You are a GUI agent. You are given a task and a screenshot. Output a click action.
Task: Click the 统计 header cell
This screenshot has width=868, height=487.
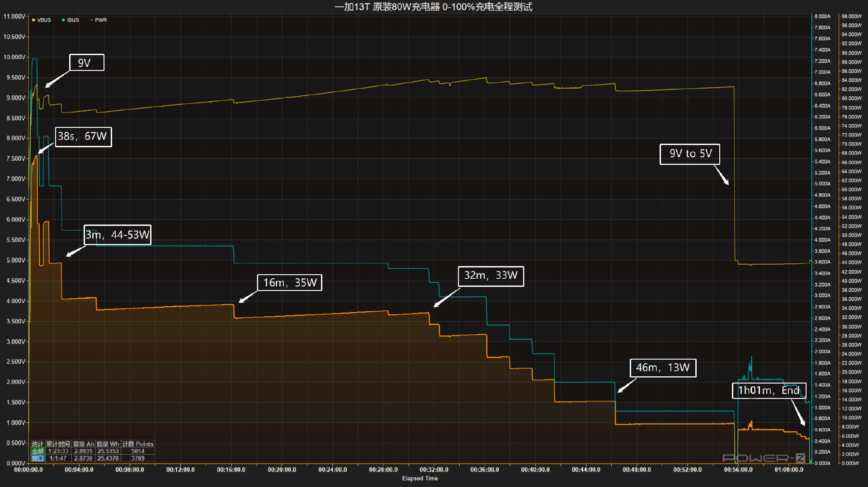pyautogui.click(x=38, y=444)
